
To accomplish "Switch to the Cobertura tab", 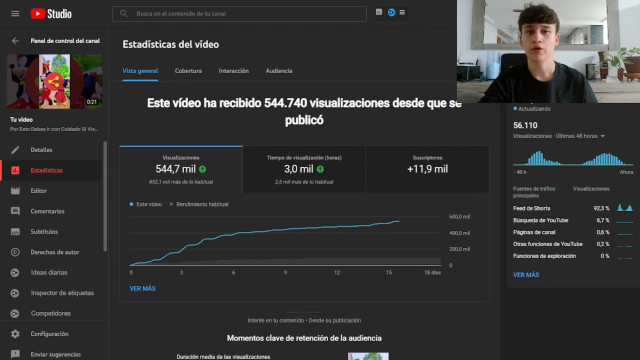I will click(x=188, y=71).
